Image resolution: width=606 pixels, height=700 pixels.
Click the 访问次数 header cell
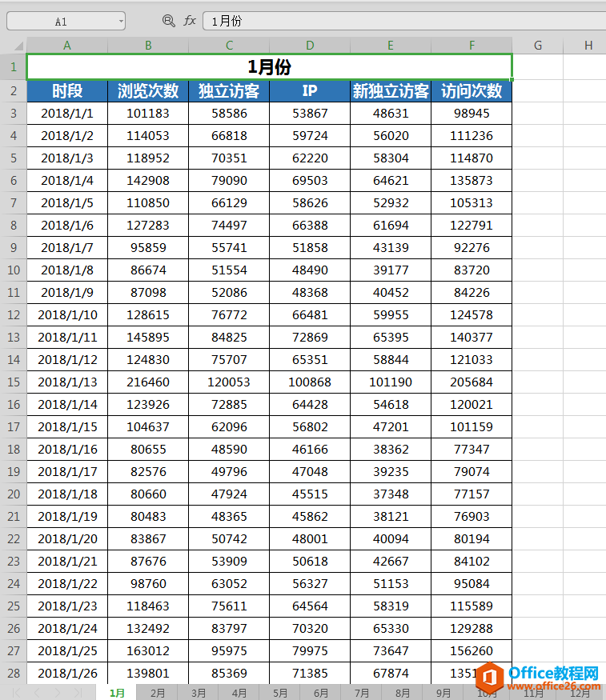[472, 91]
